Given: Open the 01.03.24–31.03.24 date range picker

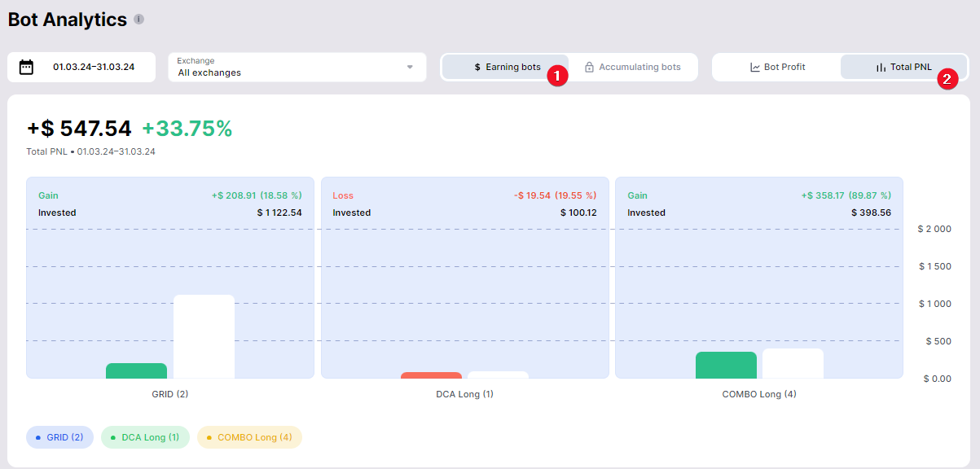Looking at the screenshot, I should pos(93,67).
